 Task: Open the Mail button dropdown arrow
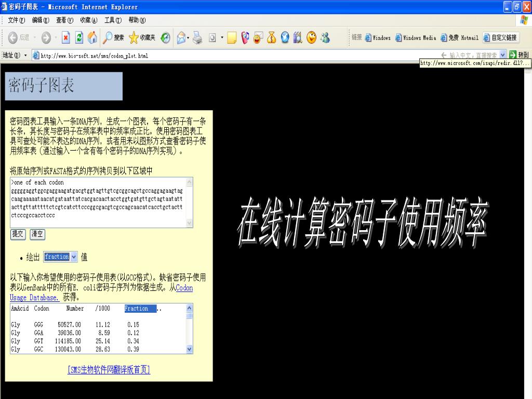[188, 37]
